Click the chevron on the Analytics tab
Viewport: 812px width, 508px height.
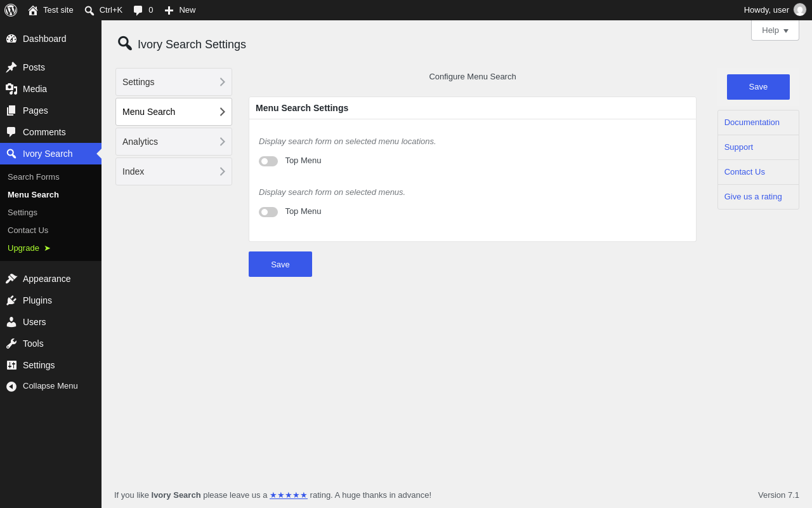(x=223, y=142)
